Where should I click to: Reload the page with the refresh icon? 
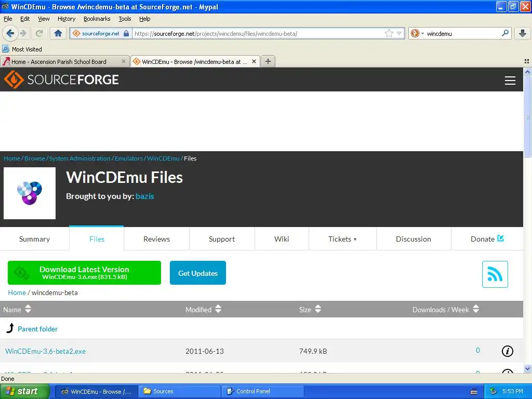coord(39,33)
